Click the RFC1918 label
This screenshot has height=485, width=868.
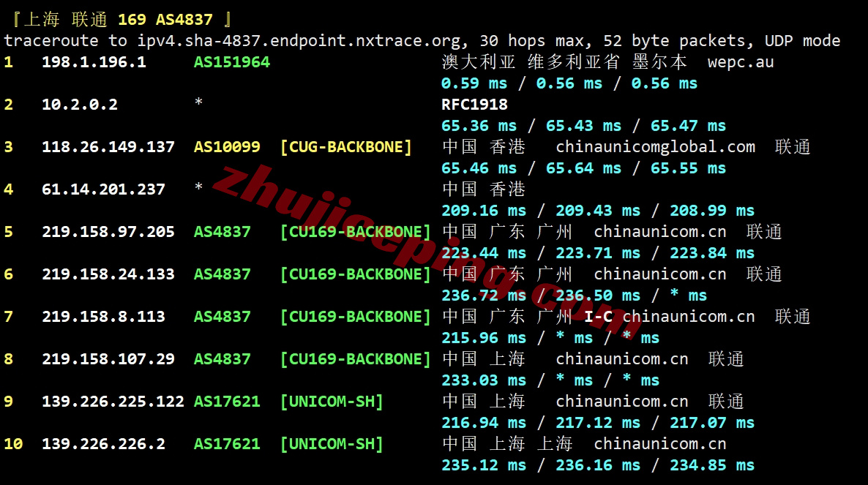pyautogui.click(x=474, y=105)
